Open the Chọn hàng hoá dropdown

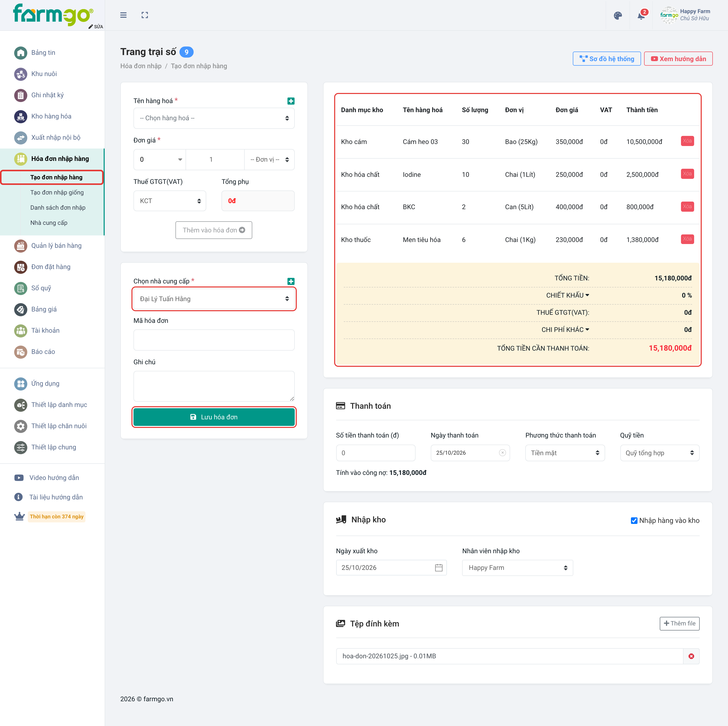[214, 118]
